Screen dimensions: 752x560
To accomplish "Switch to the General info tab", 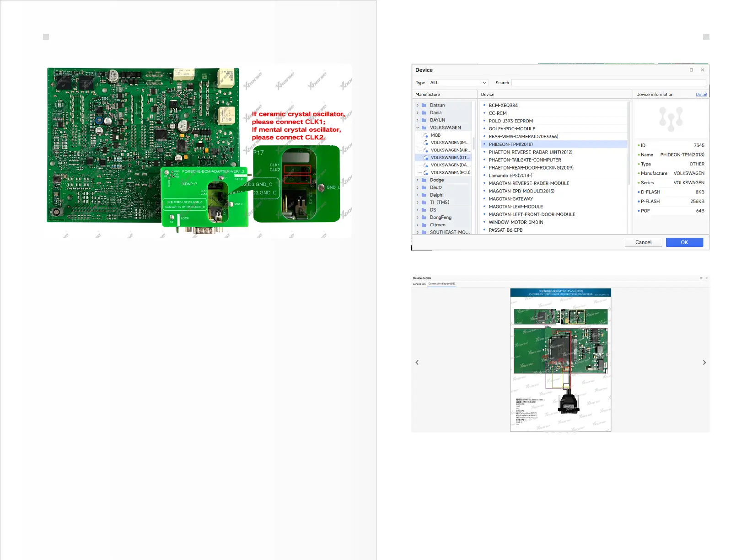I will (x=419, y=284).
